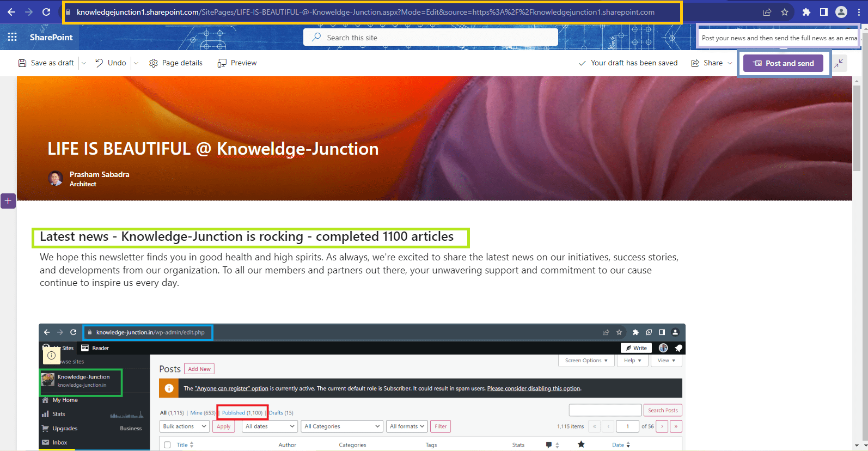Bookmark this page with the star icon
868x451 pixels.
click(785, 12)
